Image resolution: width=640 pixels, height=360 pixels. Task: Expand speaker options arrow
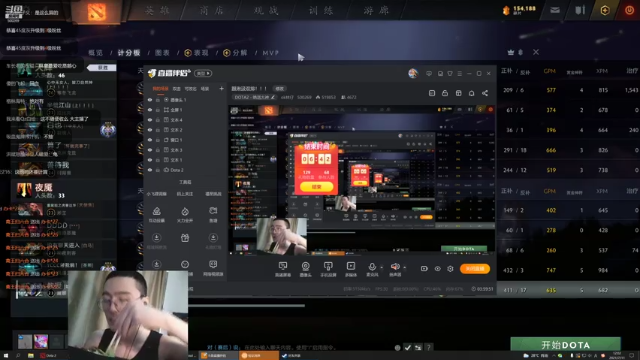pos(404,268)
